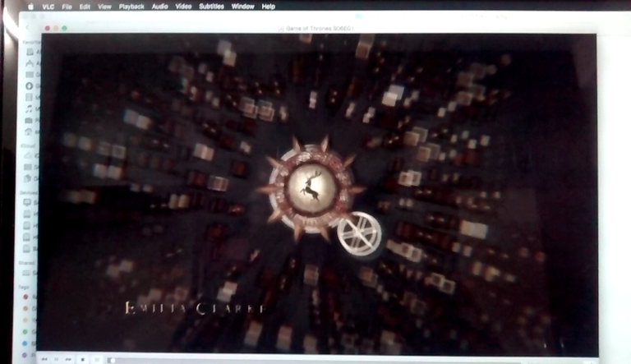The width and height of the screenshot is (631, 364).
Task: Close the VLC player window
Action: pyautogui.click(x=48, y=28)
